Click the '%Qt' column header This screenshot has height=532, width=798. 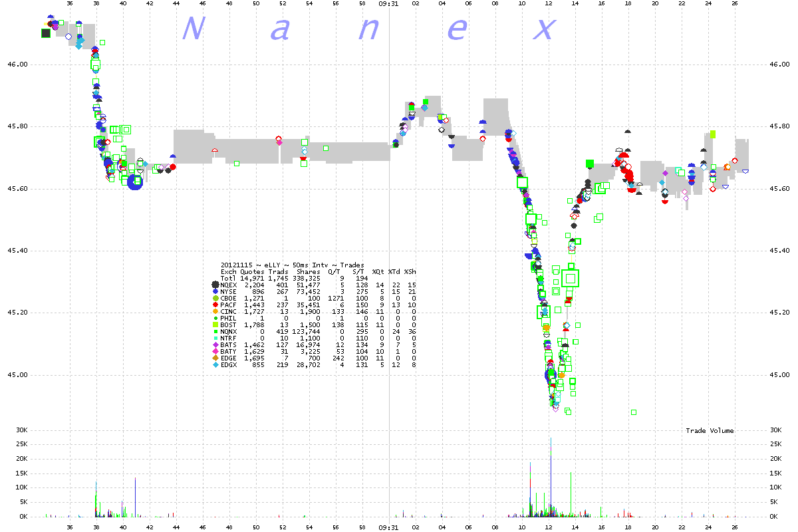pos(379,271)
